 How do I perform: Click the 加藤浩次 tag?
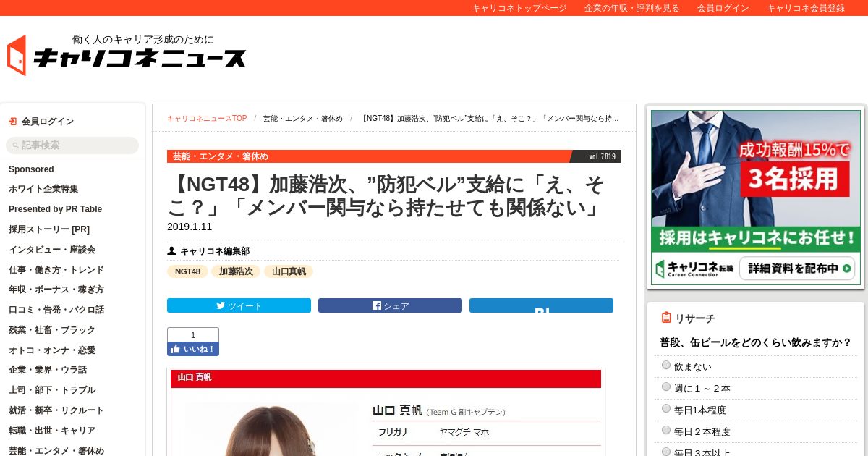pos(236,271)
